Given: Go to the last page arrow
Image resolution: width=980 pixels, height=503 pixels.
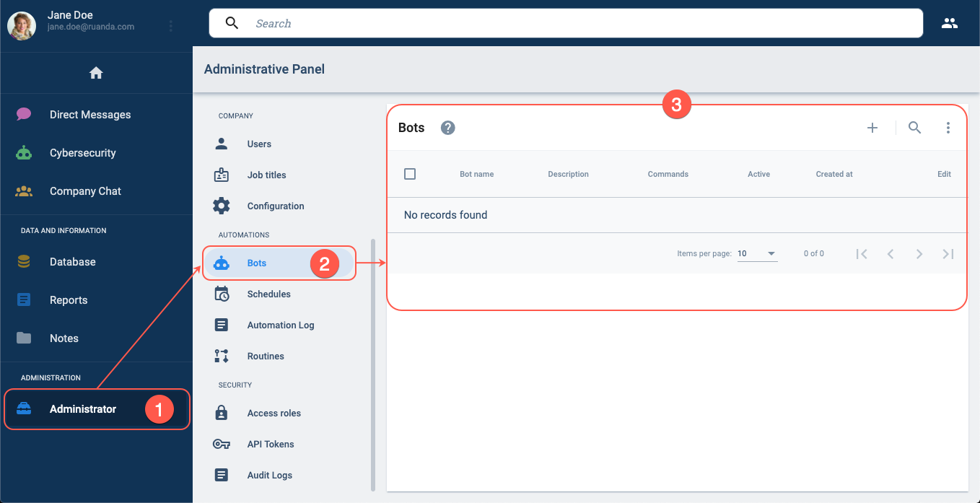Looking at the screenshot, I should 948,254.
